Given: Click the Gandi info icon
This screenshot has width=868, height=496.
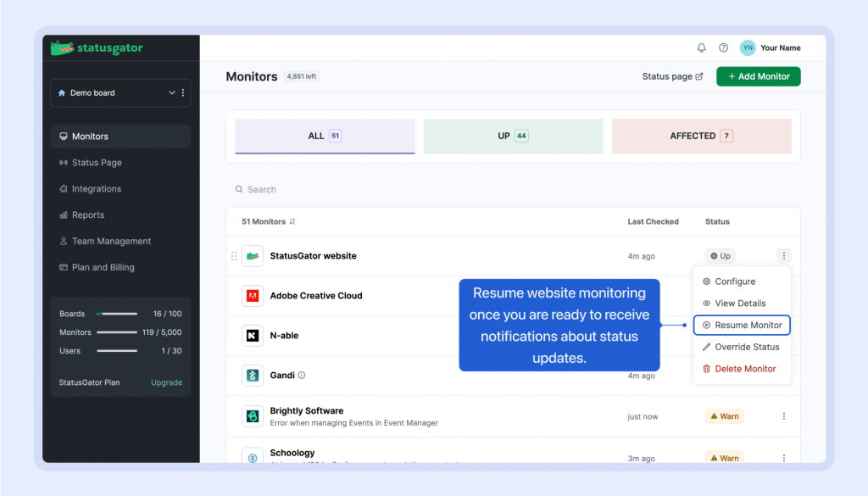Looking at the screenshot, I should tap(302, 375).
